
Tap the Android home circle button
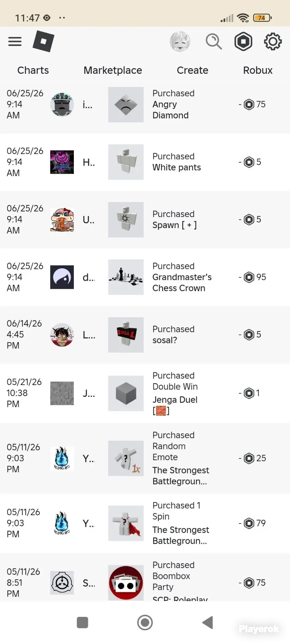coord(145,623)
